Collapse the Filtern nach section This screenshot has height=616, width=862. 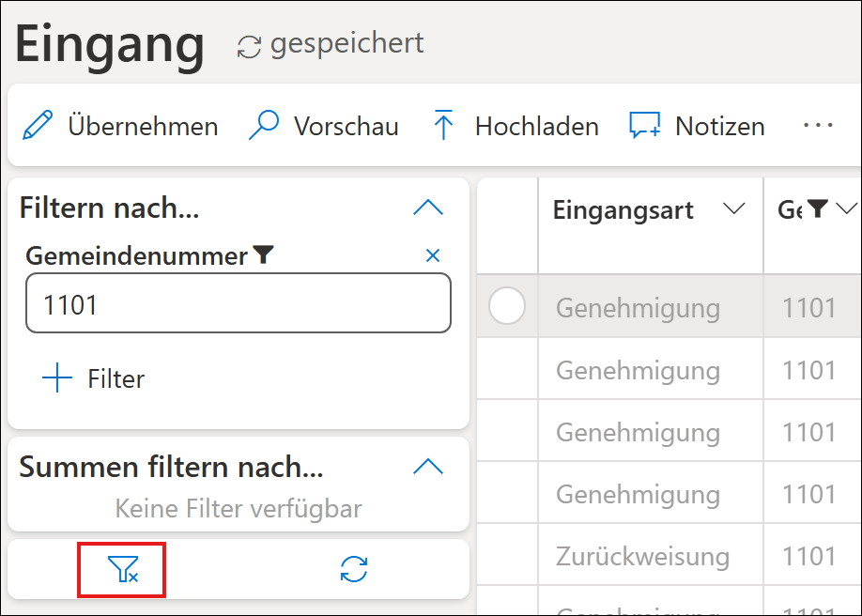pos(428,208)
